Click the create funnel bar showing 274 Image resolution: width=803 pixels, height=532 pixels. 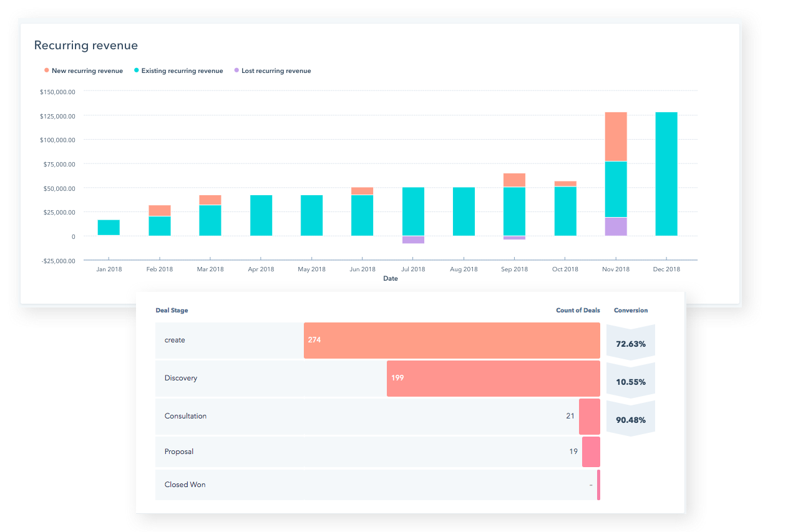pyautogui.click(x=452, y=341)
